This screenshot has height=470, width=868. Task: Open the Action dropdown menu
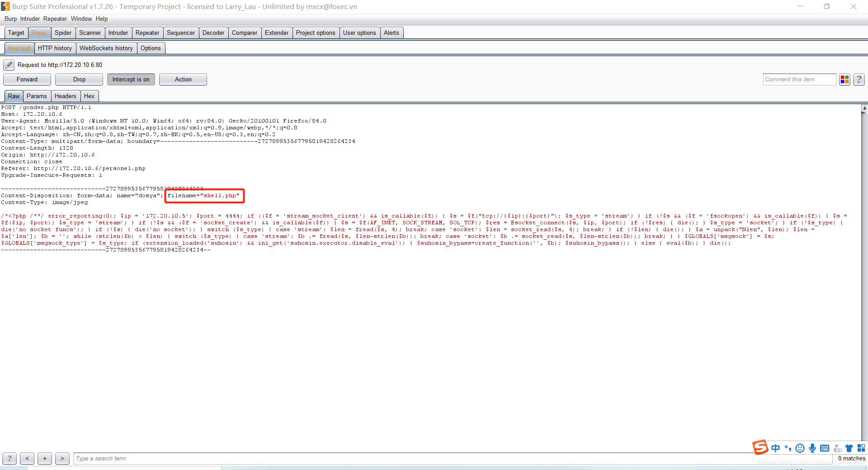tap(183, 80)
